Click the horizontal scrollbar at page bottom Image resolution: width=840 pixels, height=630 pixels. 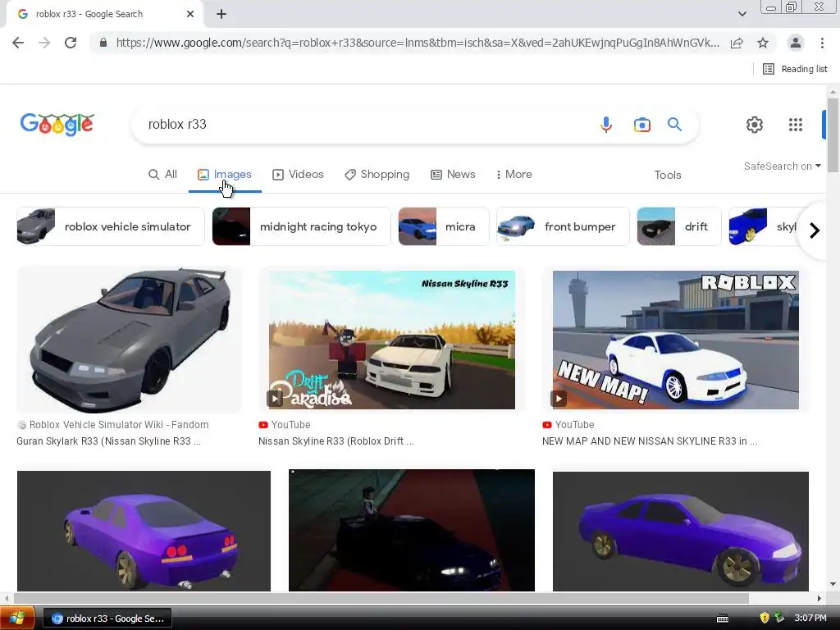coord(381,598)
